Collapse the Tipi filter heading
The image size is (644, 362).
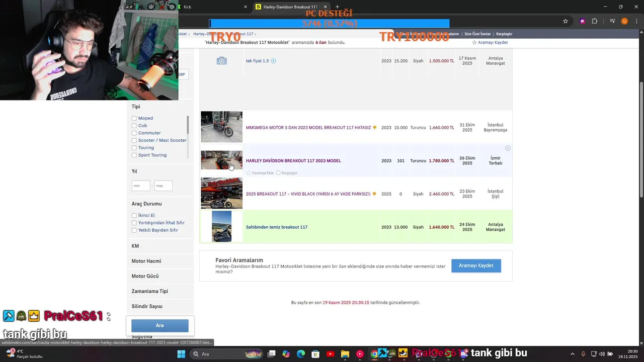tap(136, 107)
